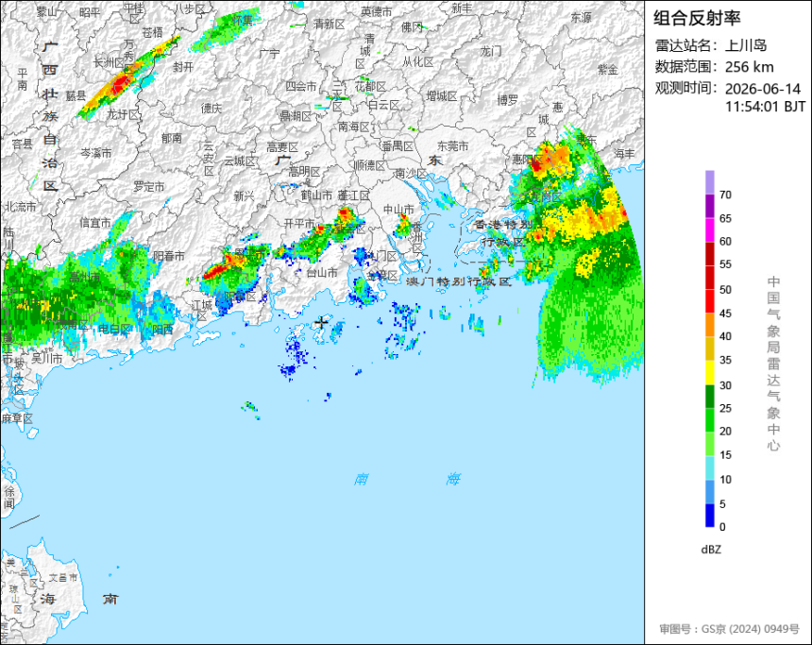Click the 龙门 map label
The height and width of the screenshot is (645, 812).
coord(491,51)
